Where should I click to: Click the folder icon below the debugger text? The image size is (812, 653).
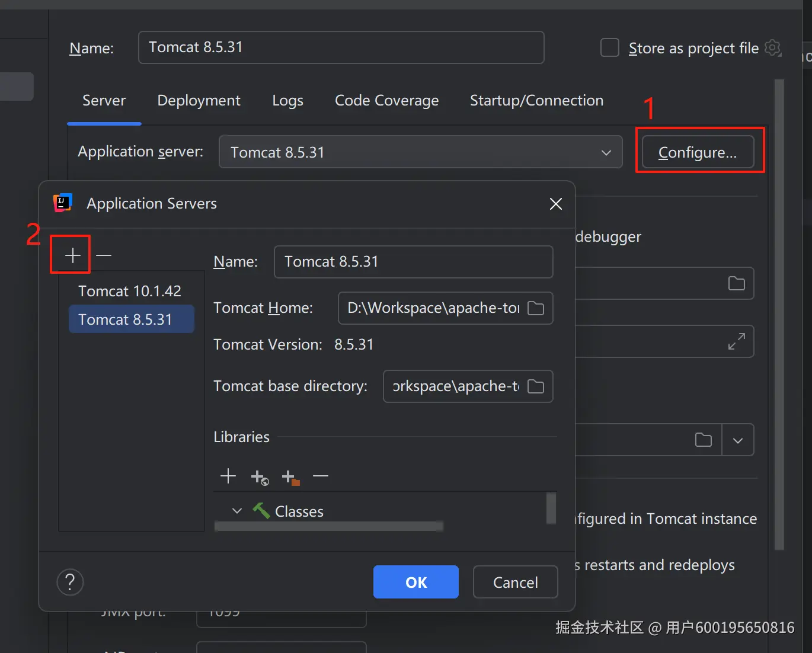737,283
